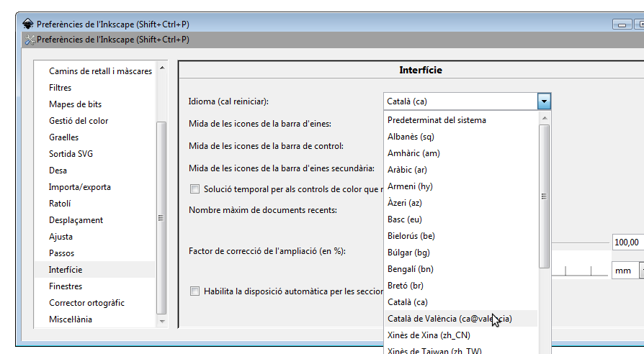The width and height of the screenshot is (644, 354).
Task: Pick Amhàric (am) in the dropdown
Action: click(461, 153)
